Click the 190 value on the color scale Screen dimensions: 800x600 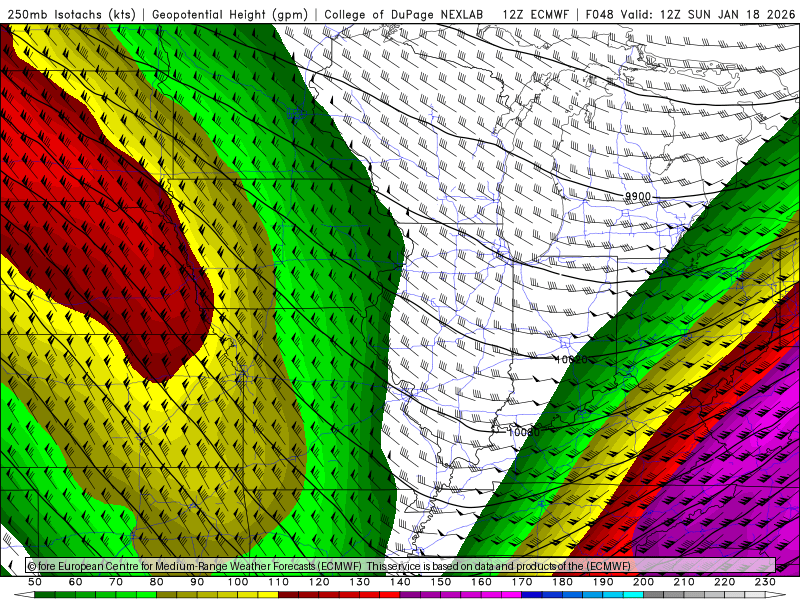[x=603, y=582]
